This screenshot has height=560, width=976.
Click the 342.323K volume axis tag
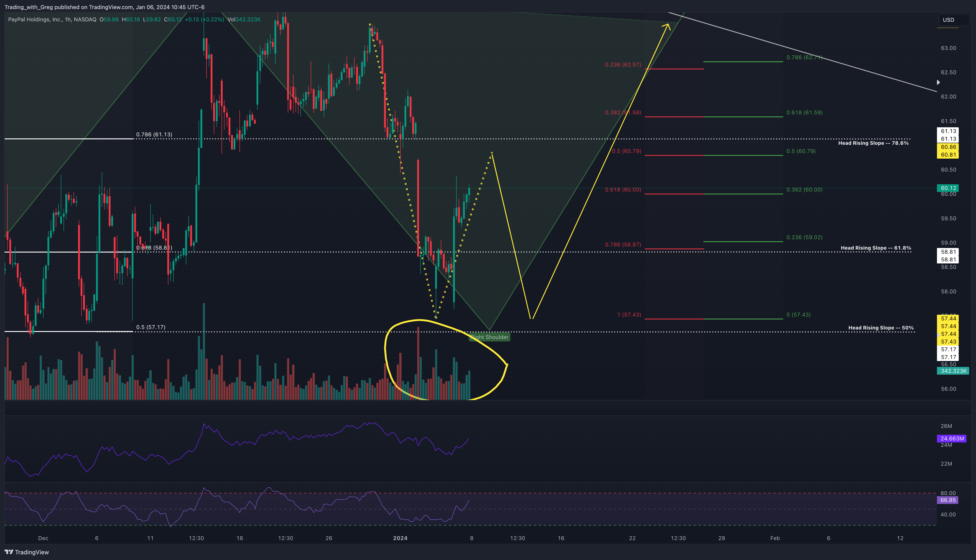pos(953,371)
